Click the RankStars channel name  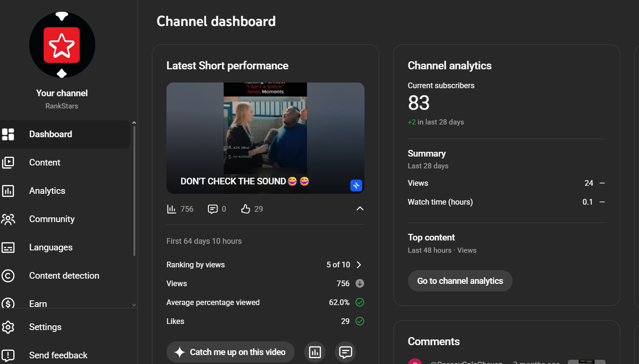(62, 106)
